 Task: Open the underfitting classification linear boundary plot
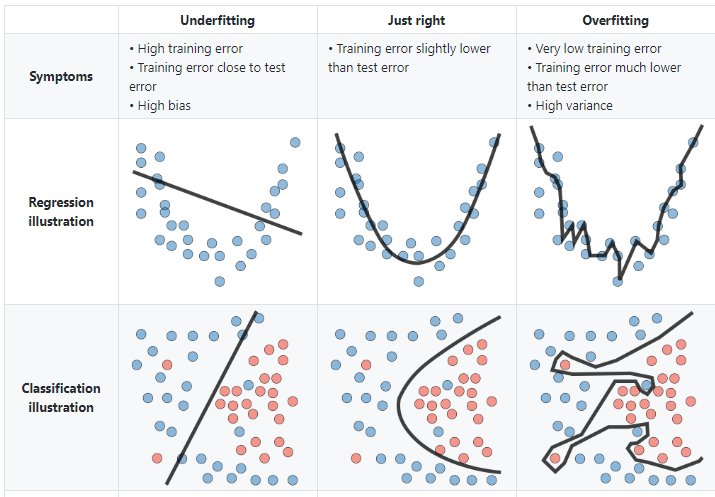coord(217,398)
